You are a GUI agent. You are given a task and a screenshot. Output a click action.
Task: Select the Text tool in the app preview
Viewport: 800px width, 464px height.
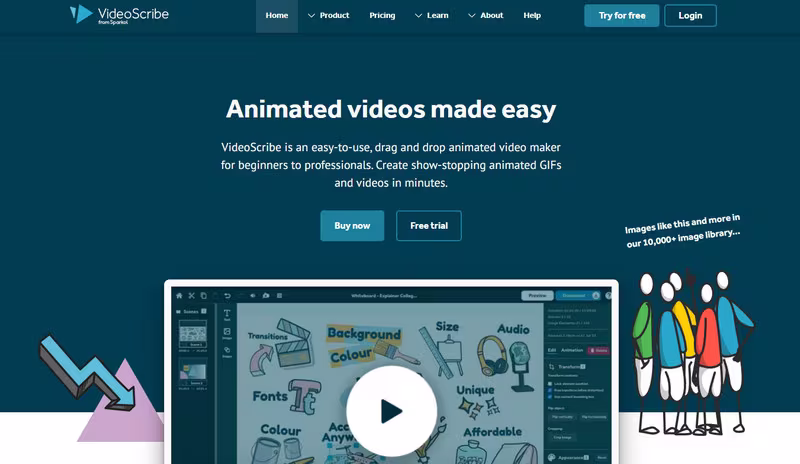click(x=227, y=314)
